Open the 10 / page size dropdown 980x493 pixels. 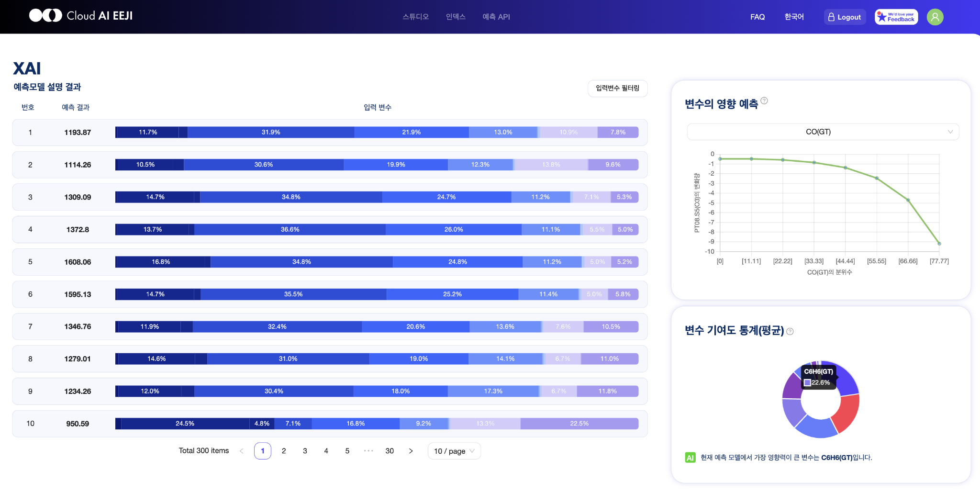click(454, 451)
